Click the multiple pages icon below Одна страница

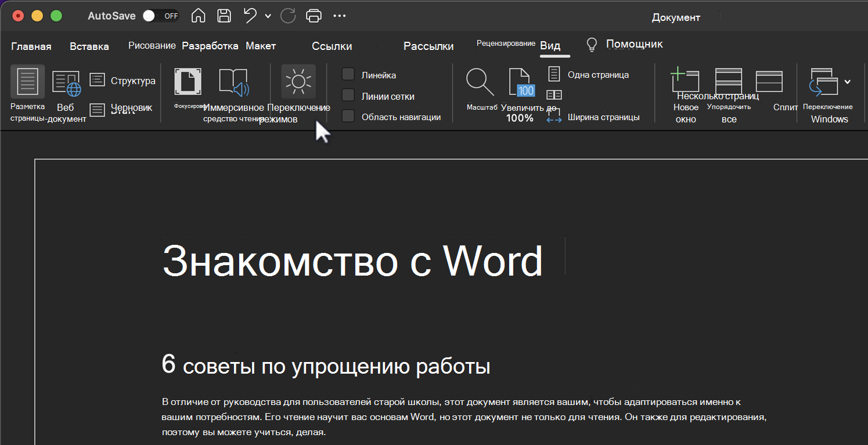point(554,95)
